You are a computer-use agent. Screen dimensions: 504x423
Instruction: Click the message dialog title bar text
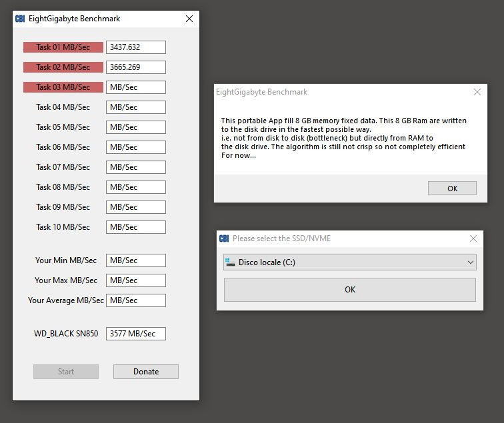[261, 92]
